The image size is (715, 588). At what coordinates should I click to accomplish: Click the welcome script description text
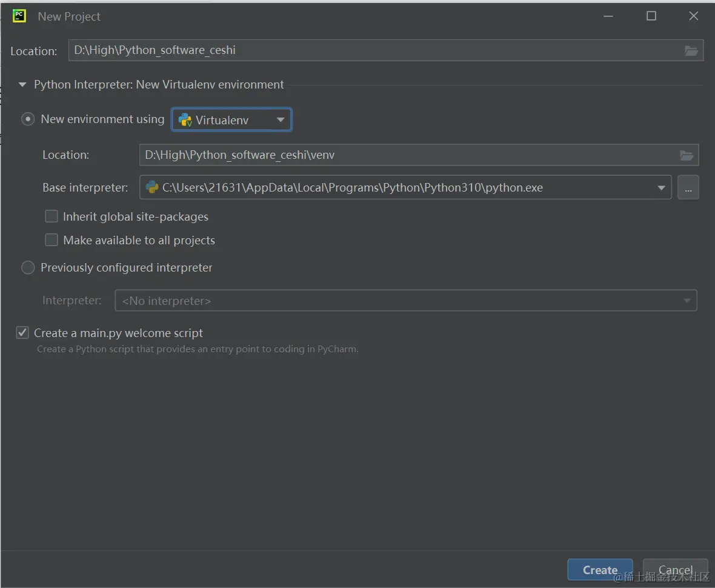coord(198,349)
